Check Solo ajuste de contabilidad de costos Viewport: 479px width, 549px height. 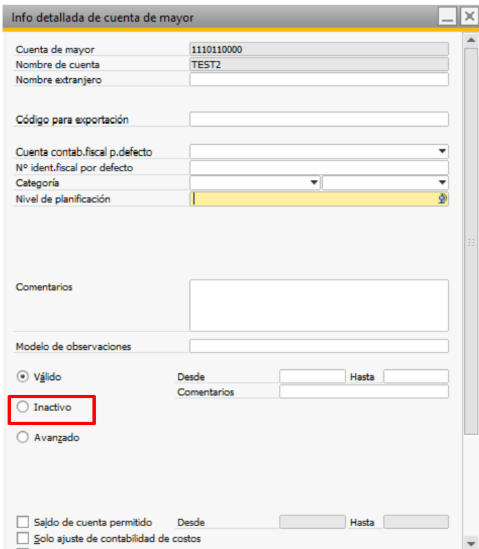pyautogui.click(x=23, y=538)
